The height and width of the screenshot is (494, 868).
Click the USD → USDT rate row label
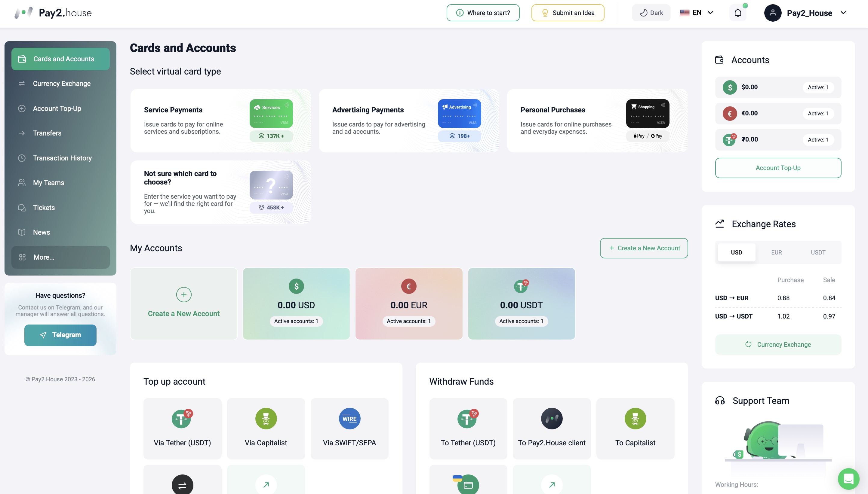click(x=734, y=316)
